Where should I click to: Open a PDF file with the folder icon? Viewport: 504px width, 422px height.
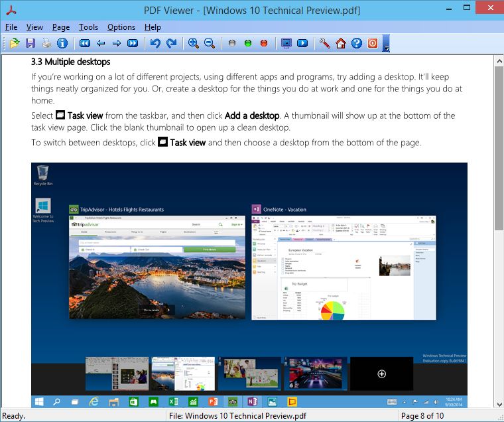pyautogui.click(x=15, y=43)
